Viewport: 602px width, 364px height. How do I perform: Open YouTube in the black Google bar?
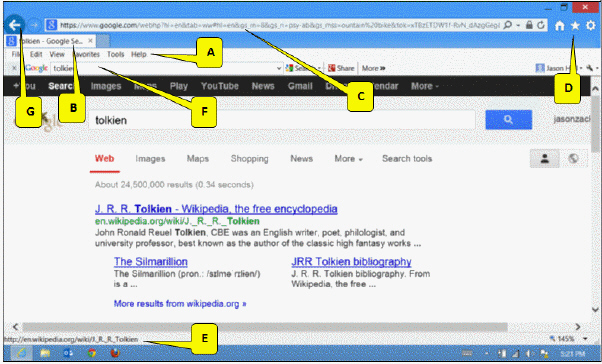click(x=220, y=86)
